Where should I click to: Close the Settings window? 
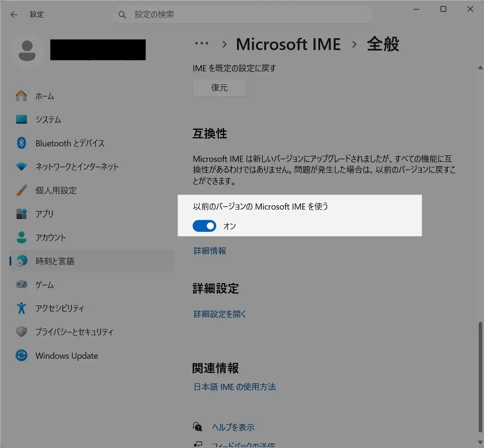click(x=470, y=9)
